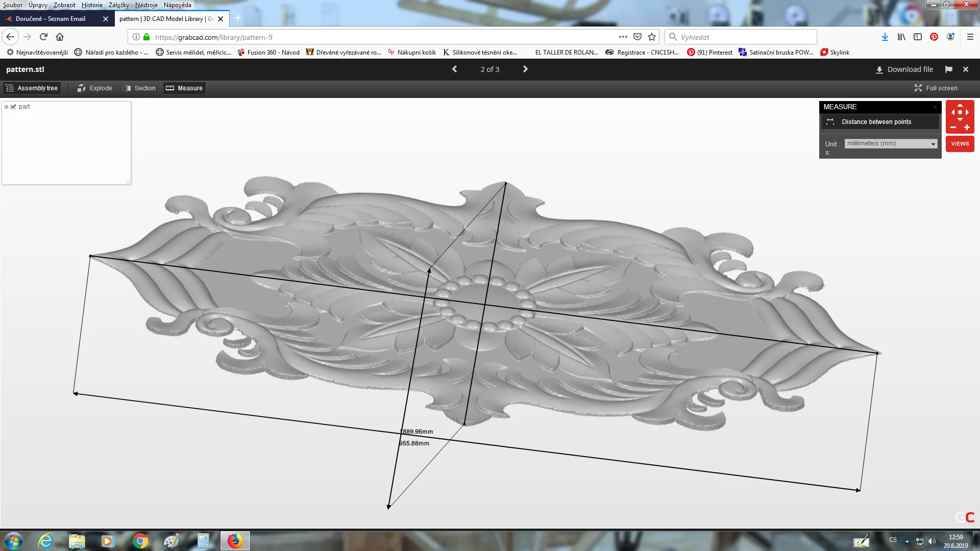Zoom in with the plus control

pos(967,128)
